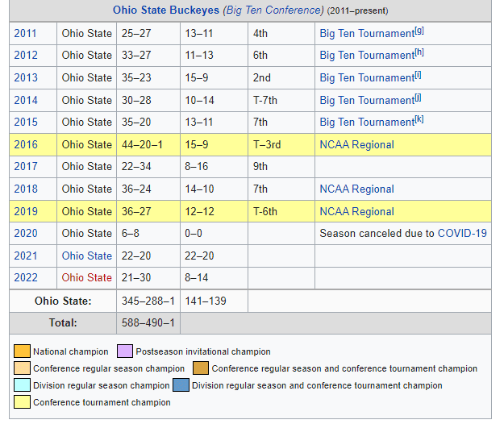Click the National champion color swatch
Screen dimensions: 504x424
pos(23,351)
